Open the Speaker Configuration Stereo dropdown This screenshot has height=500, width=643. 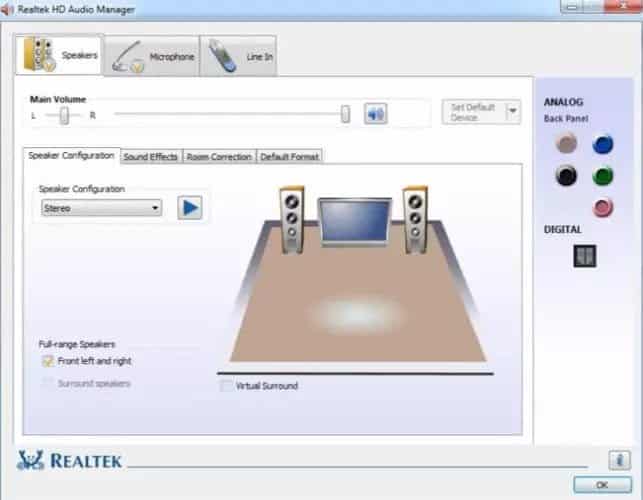tap(101, 208)
